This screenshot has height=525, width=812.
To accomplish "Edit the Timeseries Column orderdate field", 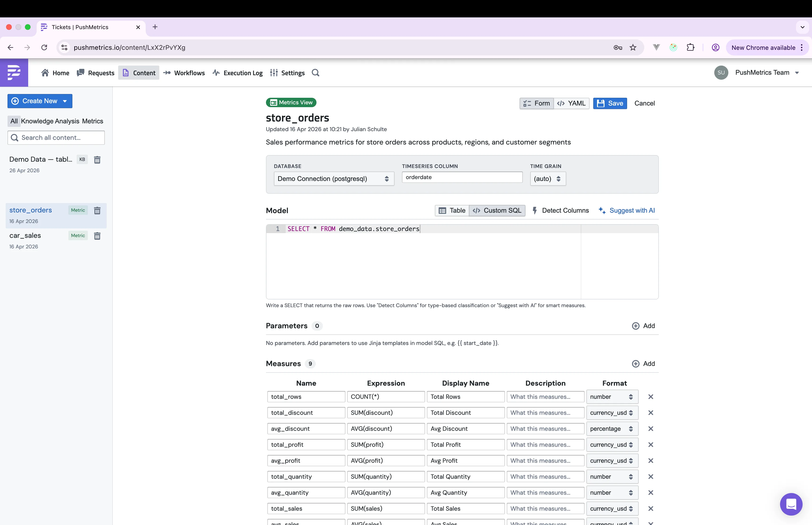I will point(462,177).
